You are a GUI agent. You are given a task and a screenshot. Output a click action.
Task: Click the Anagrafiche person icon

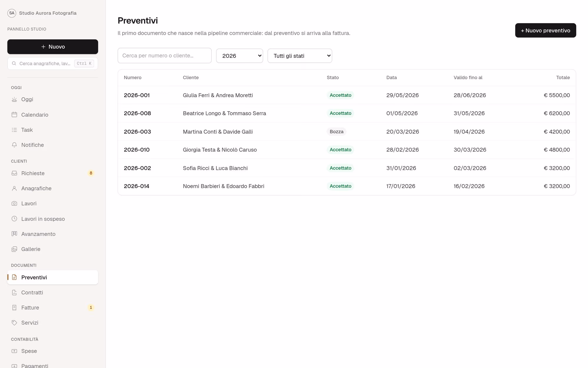tap(14, 188)
